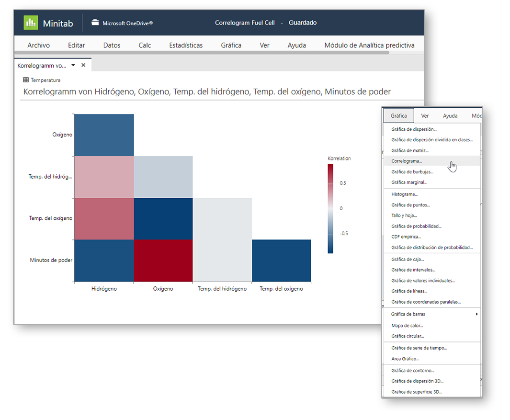Click the dark red Oxígeno-Minutos de poder cell
The width and height of the screenshot is (510, 420).
pyautogui.click(x=163, y=261)
